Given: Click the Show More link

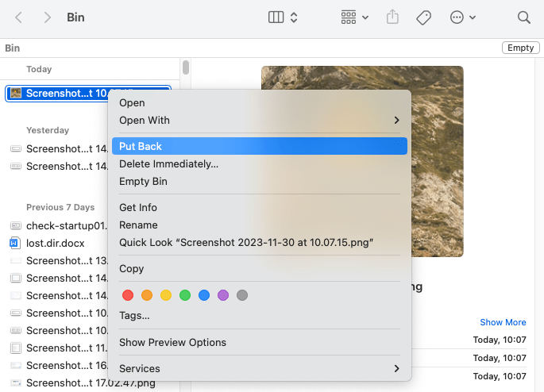Looking at the screenshot, I should point(503,322).
